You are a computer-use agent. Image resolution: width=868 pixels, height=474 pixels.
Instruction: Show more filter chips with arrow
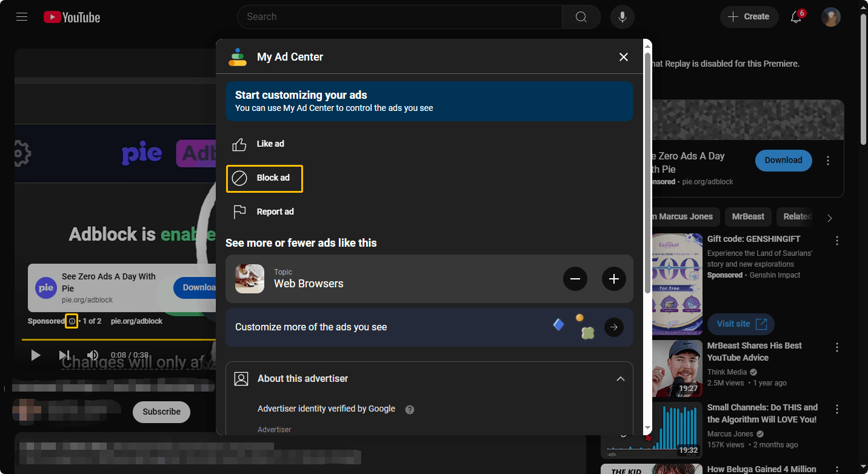pyautogui.click(x=830, y=218)
